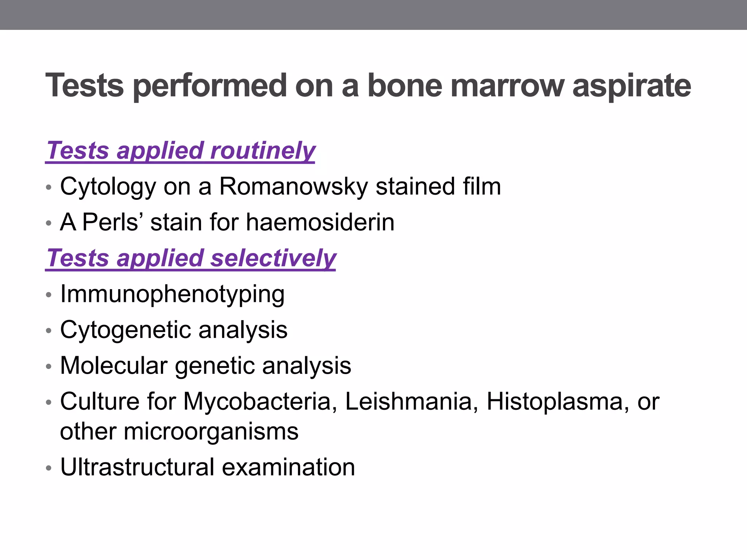
Task: Open the 'Tests applied selectively' underlined heading
Action: (190, 258)
